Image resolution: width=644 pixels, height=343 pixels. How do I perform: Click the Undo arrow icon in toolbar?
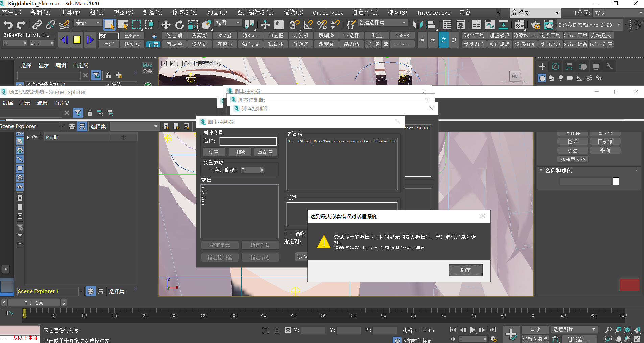click(8, 24)
